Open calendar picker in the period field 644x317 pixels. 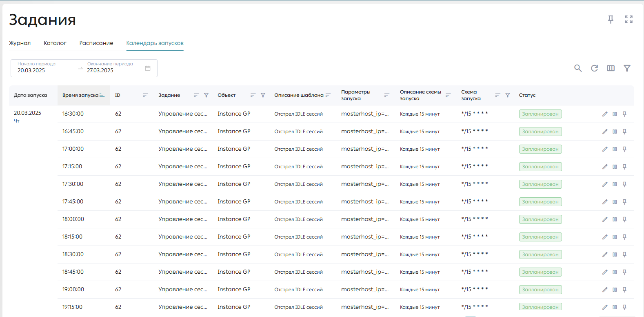[148, 68]
